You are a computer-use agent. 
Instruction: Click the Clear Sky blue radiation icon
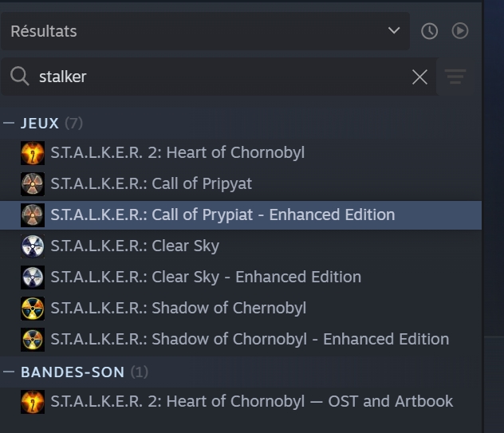33,246
